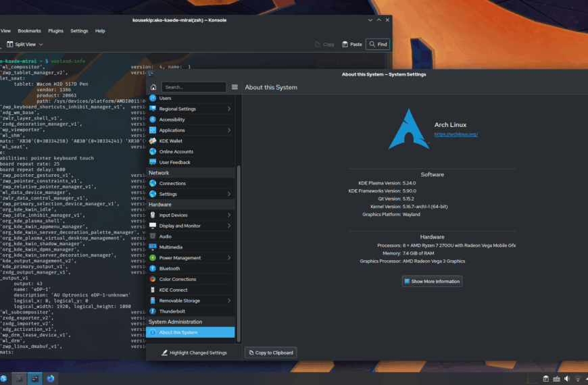588x385 pixels.
Task: Click the window menu icon left of the System Settings title
Action: [x=151, y=74]
